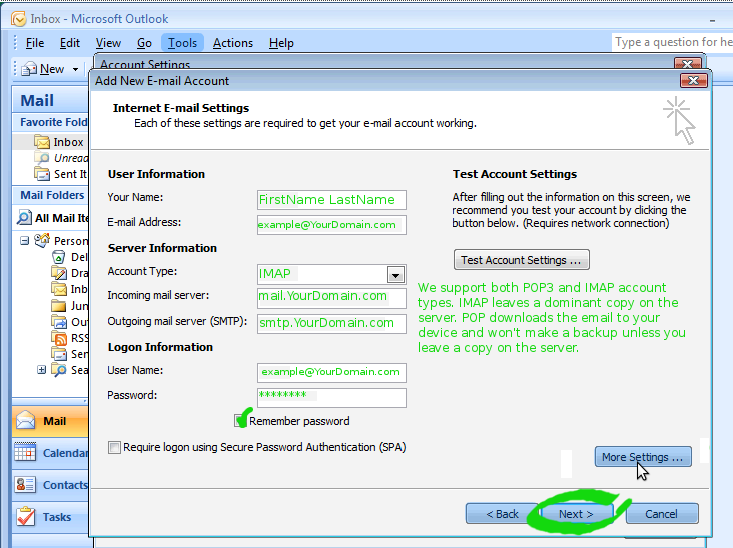The width and height of the screenshot is (733, 548).
Task: Click the Mail envelope icon in navigation pane
Action: (x=25, y=420)
